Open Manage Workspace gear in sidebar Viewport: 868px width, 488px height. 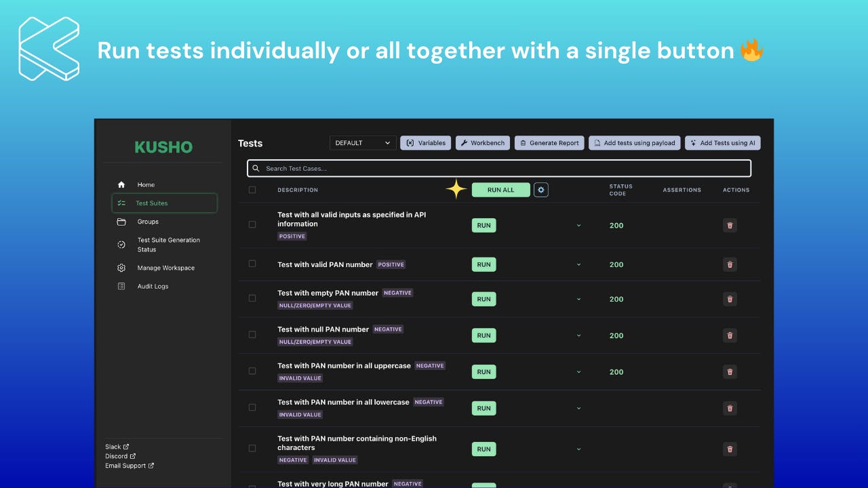(x=121, y=268)
